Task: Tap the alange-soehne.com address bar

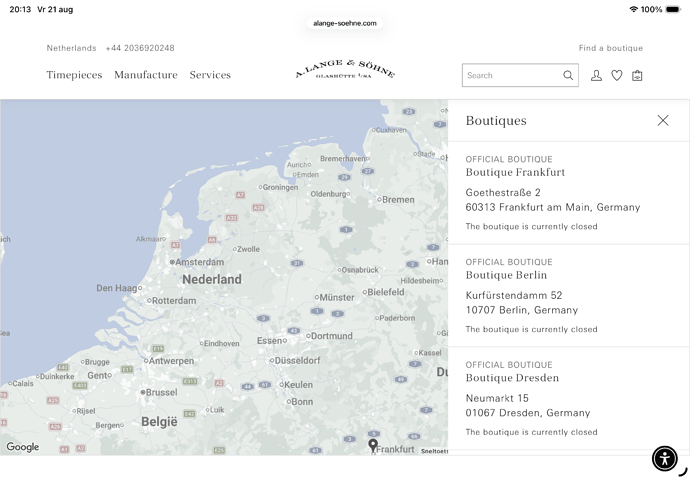Action: (345, 23)
